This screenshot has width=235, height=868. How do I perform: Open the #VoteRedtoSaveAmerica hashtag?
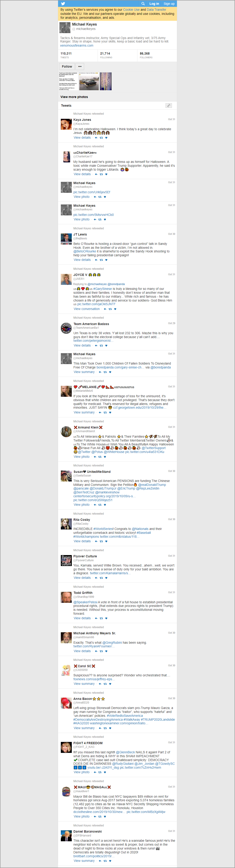[x=125, y=716]
